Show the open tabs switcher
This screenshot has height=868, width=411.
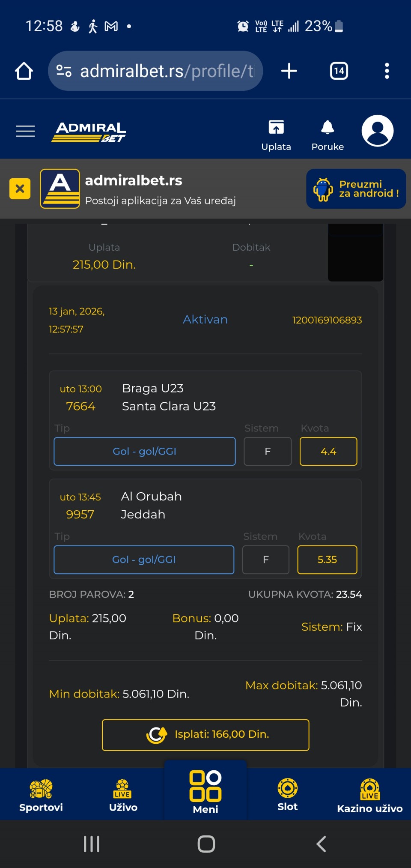[x=339, y=71]
